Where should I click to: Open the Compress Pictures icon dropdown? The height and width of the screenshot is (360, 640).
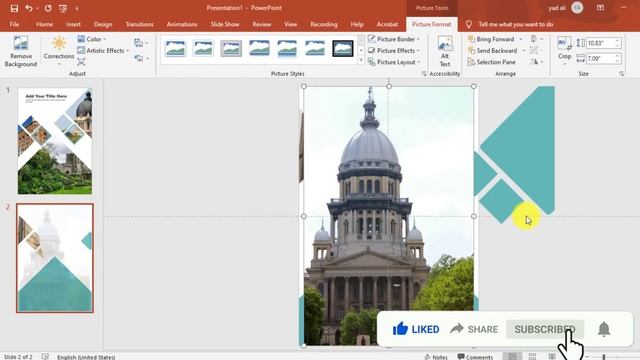[141, 43]
